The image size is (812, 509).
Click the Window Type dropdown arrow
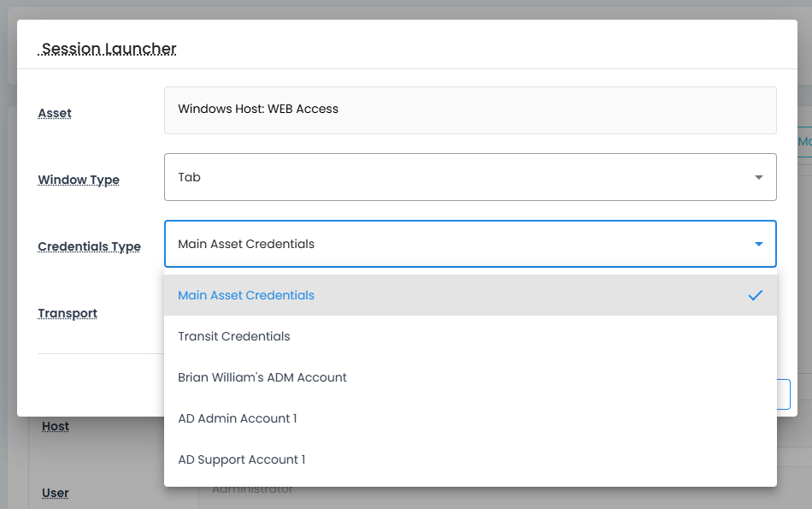click(x=758, y=177)
